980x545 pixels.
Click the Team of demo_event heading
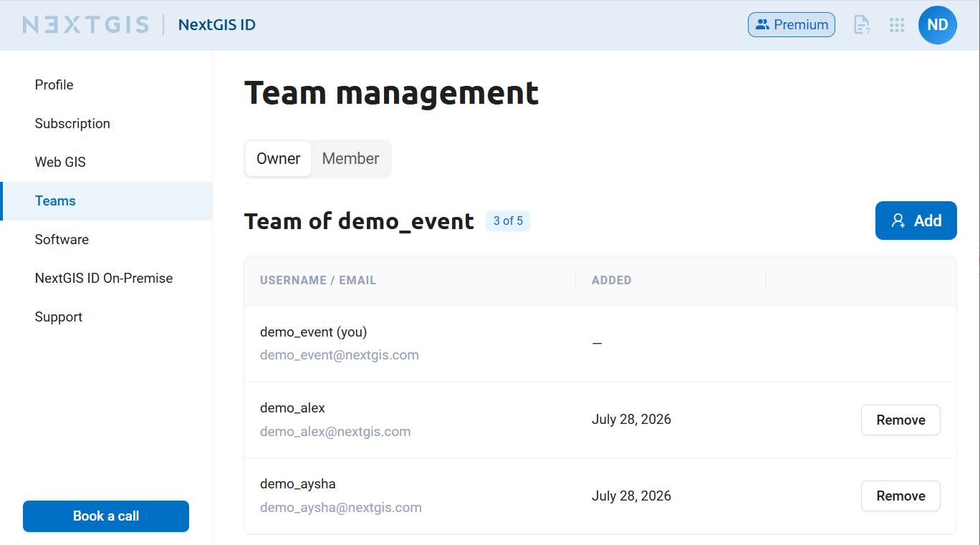pyautogui.click(x=359, y=221)
